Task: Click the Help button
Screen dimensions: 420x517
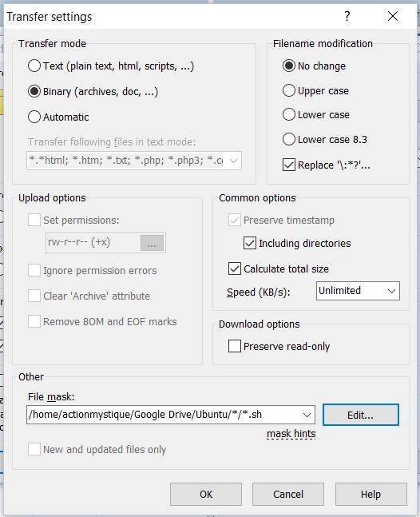Action: point(371,495)
